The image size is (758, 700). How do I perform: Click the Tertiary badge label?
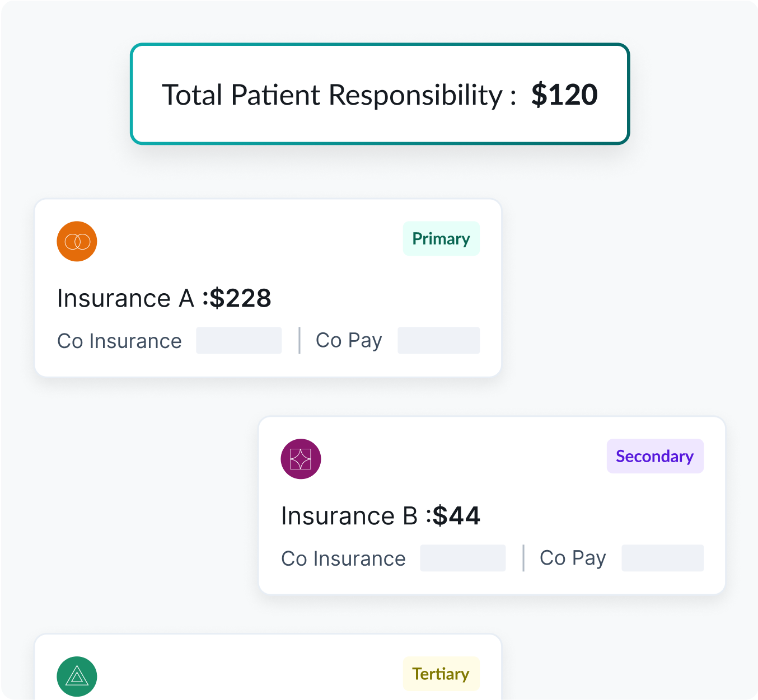pyautogui.click(x=441, y=674)
